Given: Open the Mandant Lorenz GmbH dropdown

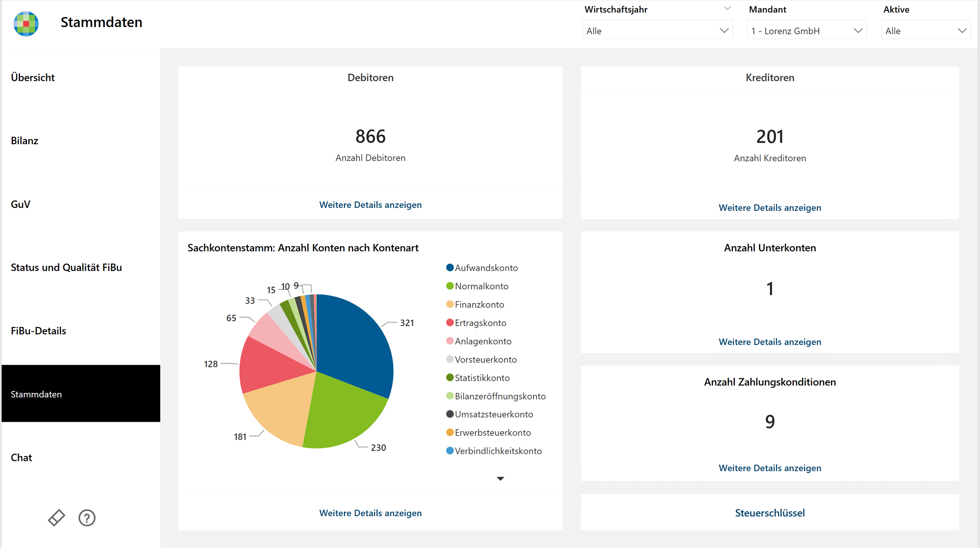Looking at the screenshot, I should (807, 31).
